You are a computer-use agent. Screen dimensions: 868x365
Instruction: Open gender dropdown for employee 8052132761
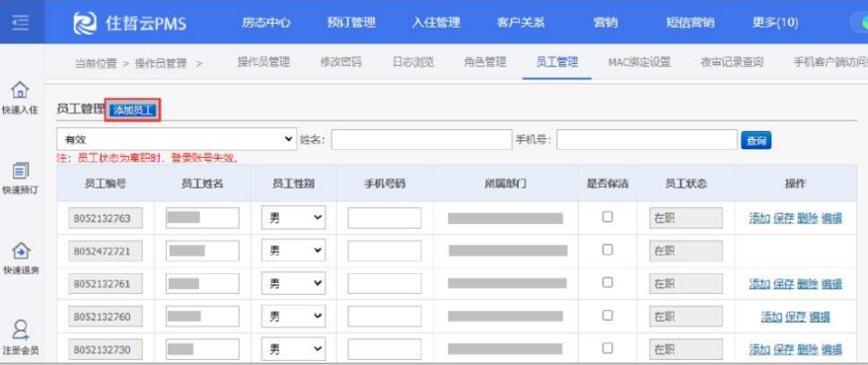(x=293, y=283)
